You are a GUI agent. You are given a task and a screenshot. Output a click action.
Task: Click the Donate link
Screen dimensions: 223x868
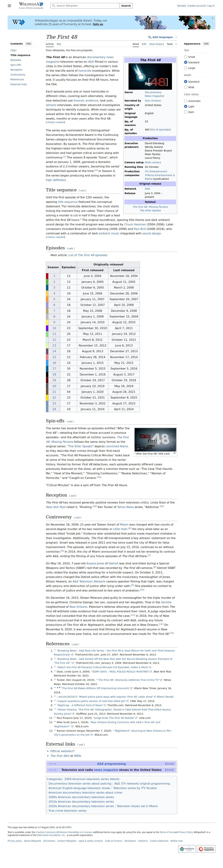point(181,6)
